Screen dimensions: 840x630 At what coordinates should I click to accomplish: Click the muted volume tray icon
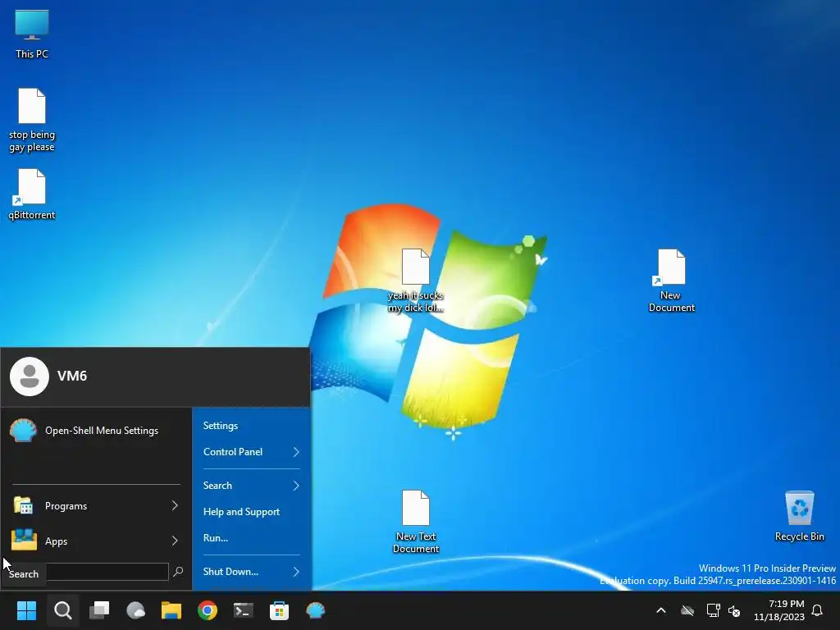(734, 610)
